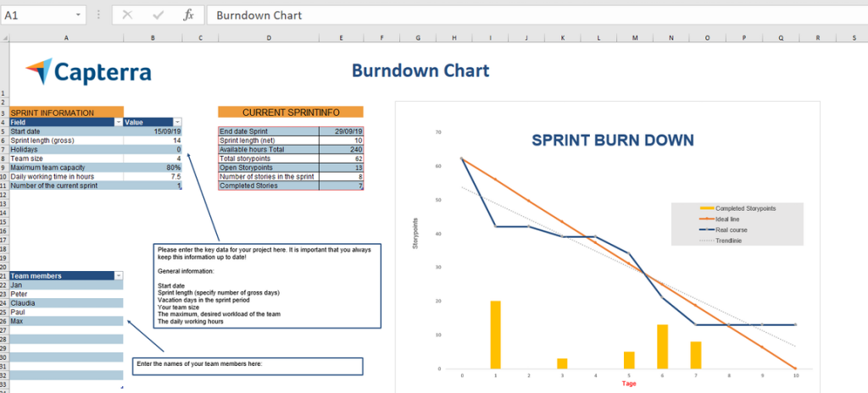Image resolution: width=868 pixels, height=393 pixels.
Task: Select the 7.5 daily hours value
Action: [153, 176]
